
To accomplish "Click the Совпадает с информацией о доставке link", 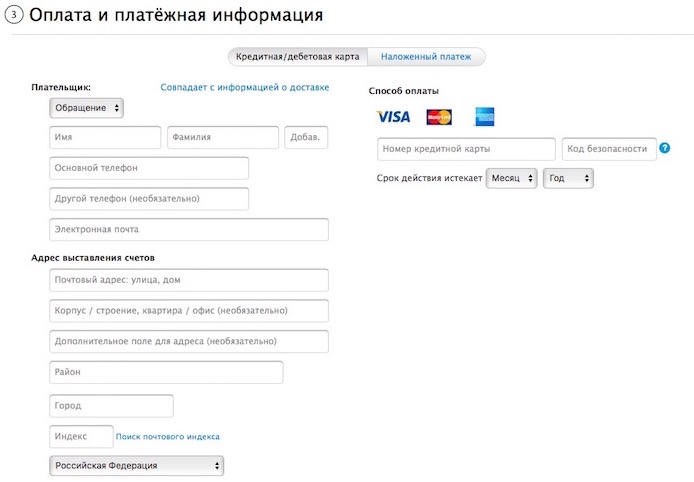I will pos(244,87).
